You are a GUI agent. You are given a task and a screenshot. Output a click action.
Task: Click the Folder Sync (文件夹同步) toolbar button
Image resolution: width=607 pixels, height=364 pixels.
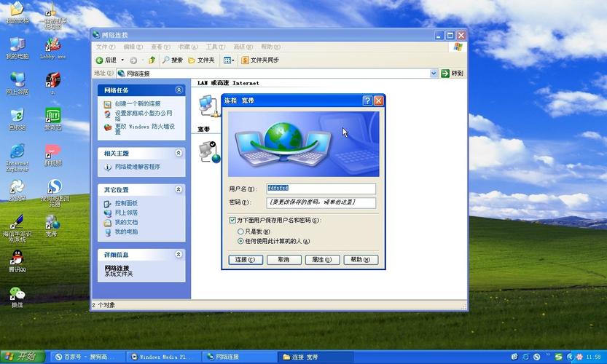tap(260, 60)
